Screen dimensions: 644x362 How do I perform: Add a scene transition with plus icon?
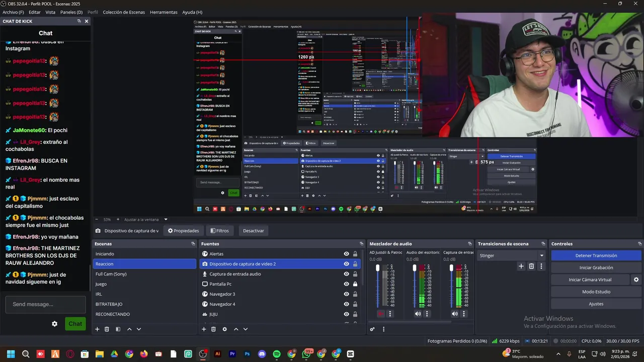tap(521, 266)
